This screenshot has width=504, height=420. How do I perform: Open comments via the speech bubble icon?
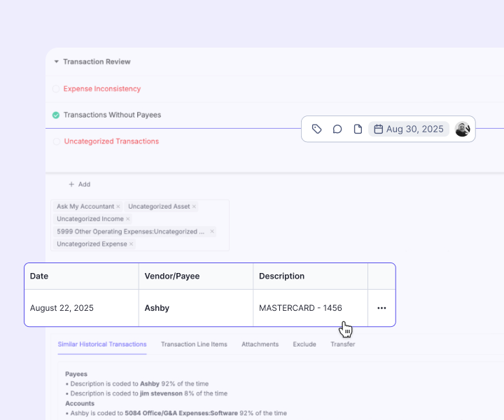pos(337,129)
